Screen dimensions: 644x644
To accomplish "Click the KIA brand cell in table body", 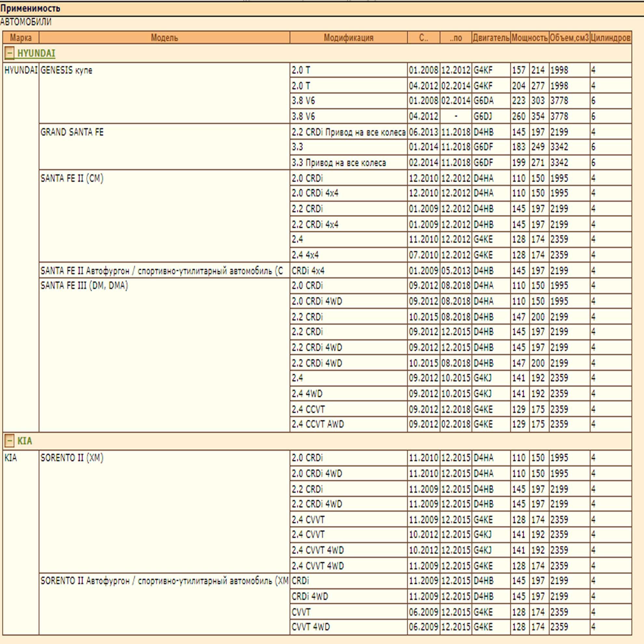I will (x=21, y=542).
